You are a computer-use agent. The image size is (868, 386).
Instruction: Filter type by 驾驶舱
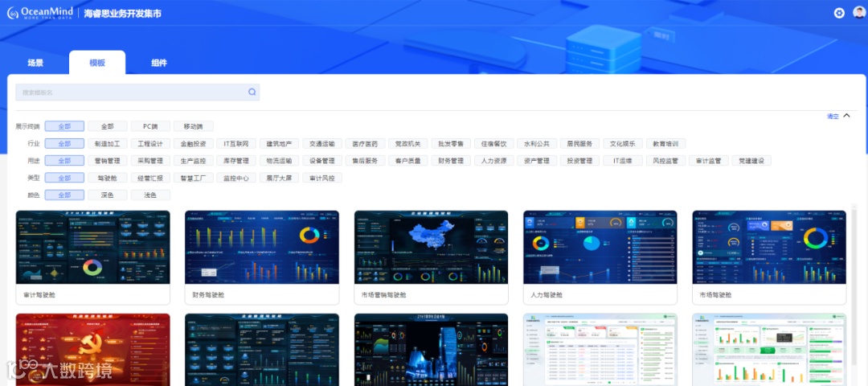tap(108, 178)
